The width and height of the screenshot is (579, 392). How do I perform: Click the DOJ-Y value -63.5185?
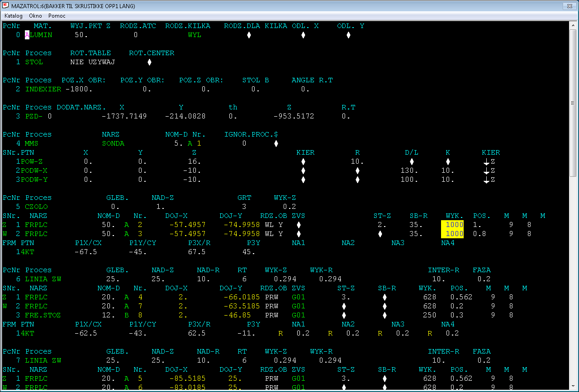(242, 306)
